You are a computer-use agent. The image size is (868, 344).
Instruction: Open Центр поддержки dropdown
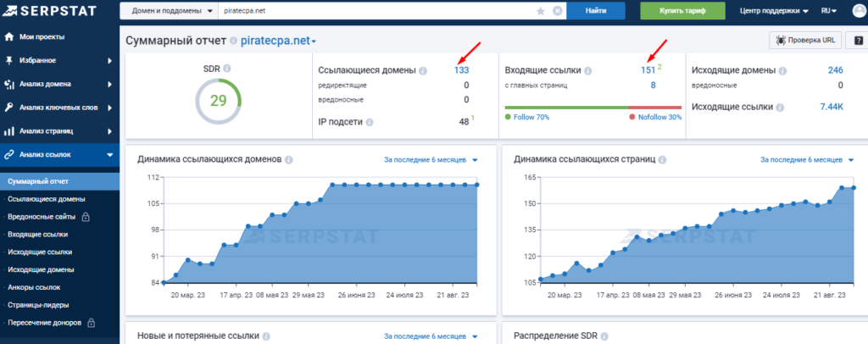point(774,10)
